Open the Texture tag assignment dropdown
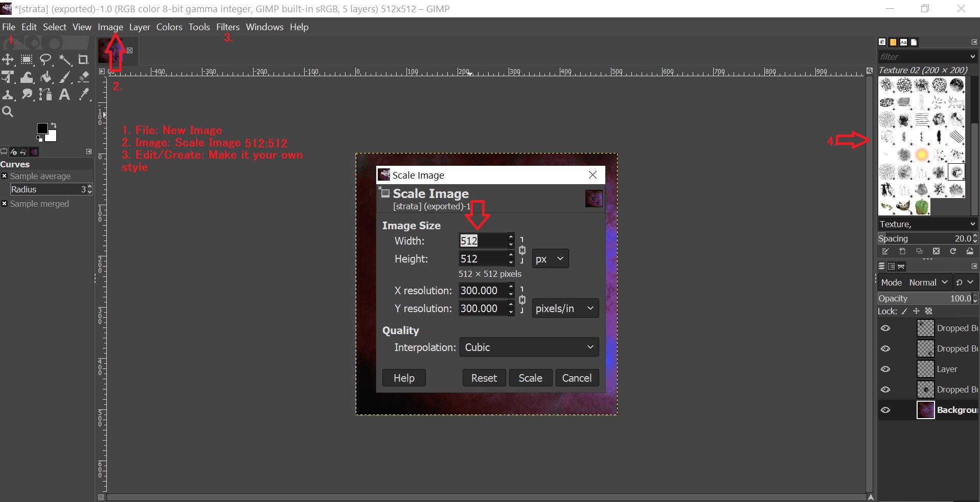This screenshot has height=502, width=980. coord(972,224)
